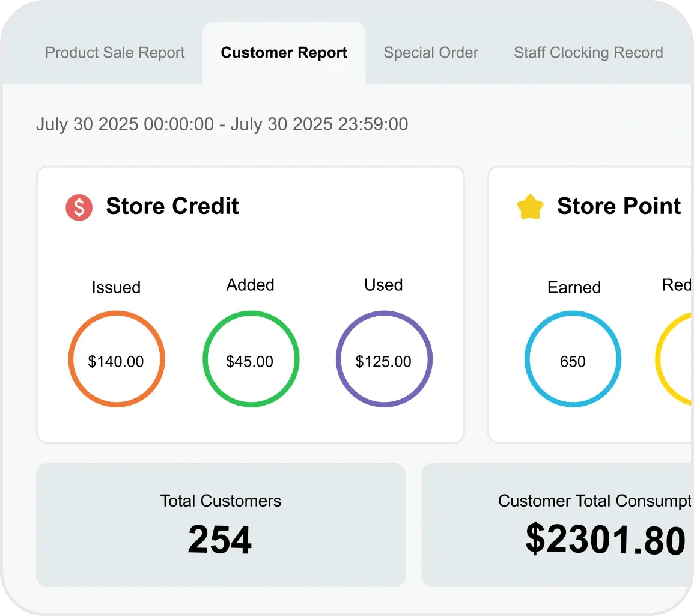
Task: Open the Staff Clocking Record tab
Action: pos(588,53)
